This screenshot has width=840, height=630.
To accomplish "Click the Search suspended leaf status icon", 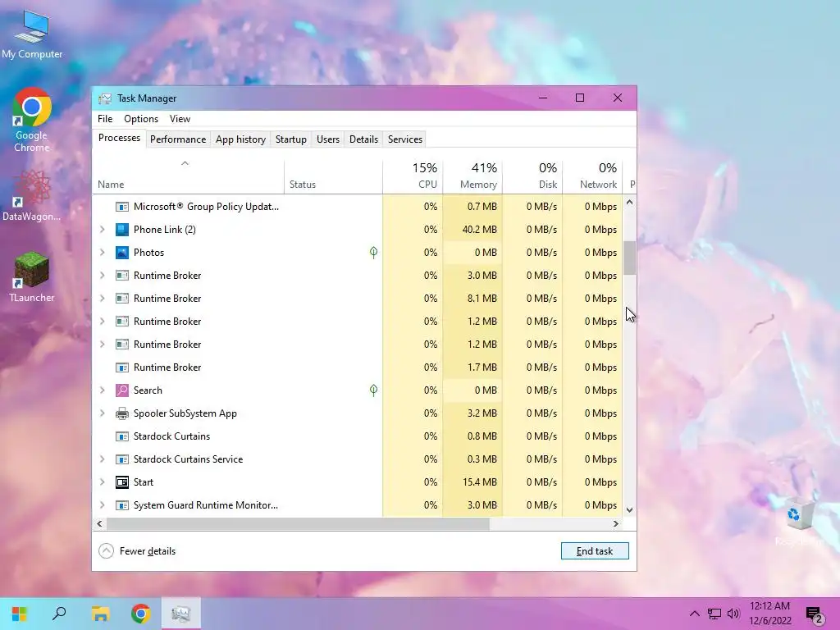I will (x=373, y=390).
